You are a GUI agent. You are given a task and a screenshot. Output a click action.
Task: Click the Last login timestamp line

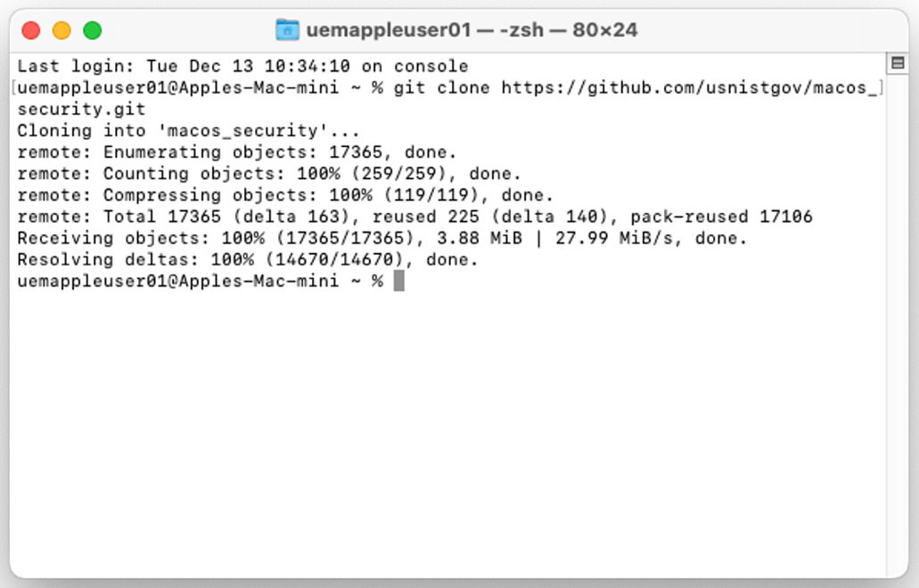[x=241, y=65]
